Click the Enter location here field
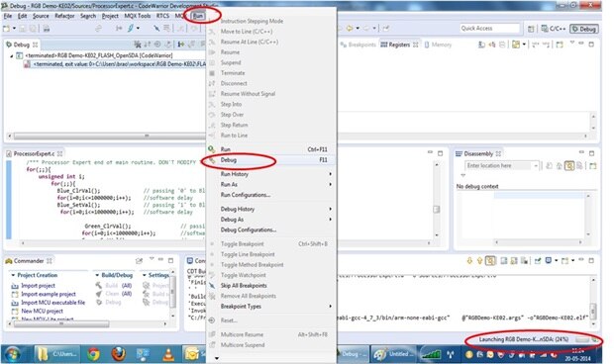Image resolution: width=614 pixels, height=364 pixels. click(498, 166)
